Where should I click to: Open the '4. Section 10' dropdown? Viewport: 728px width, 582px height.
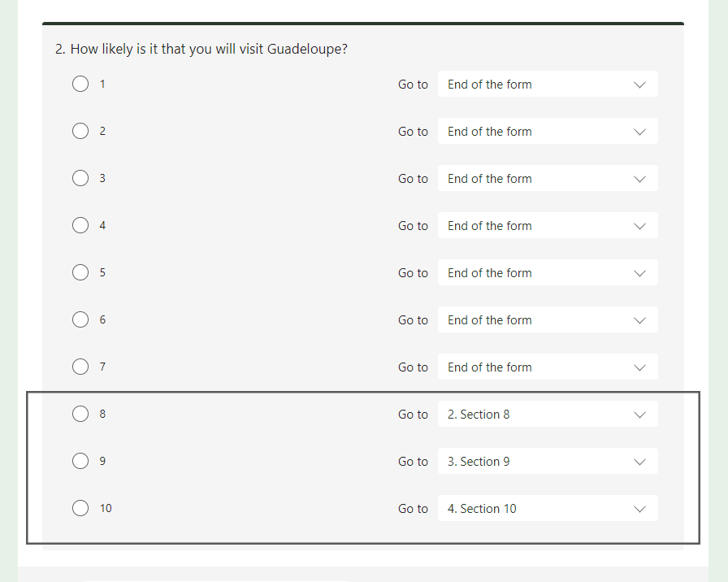tap(547, 508)
